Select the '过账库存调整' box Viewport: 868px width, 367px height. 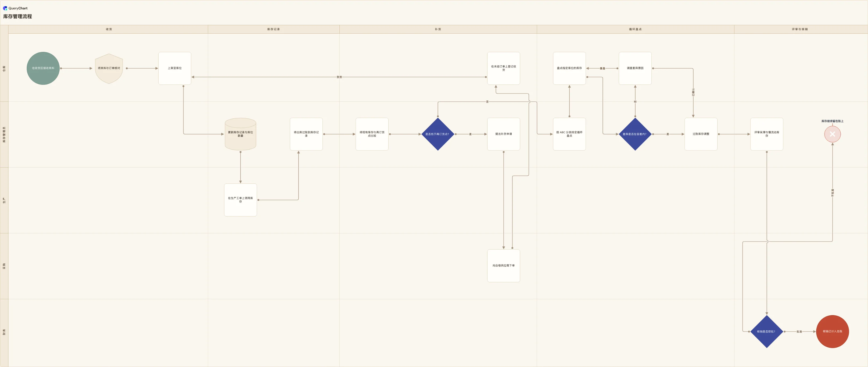click(701, 134)
